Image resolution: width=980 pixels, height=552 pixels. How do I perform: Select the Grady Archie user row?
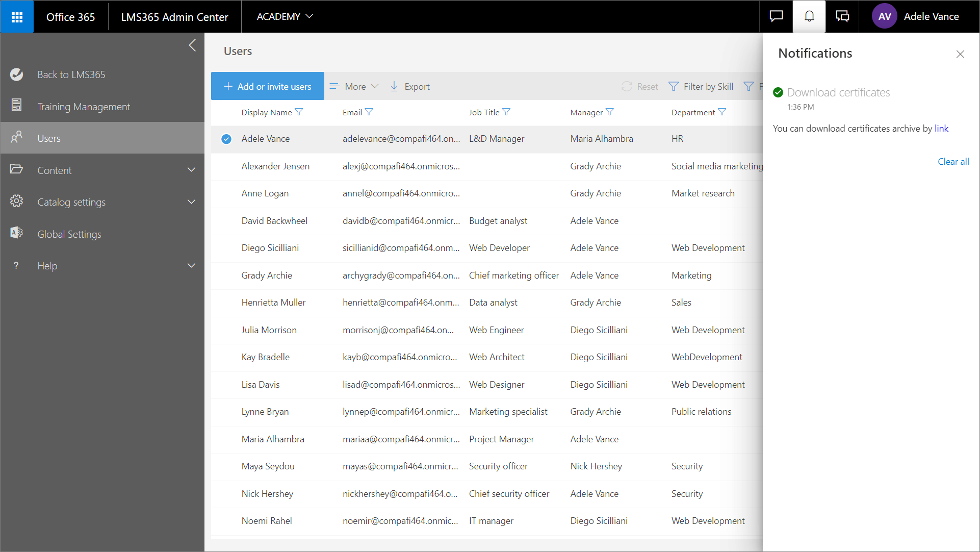point(267,275)
